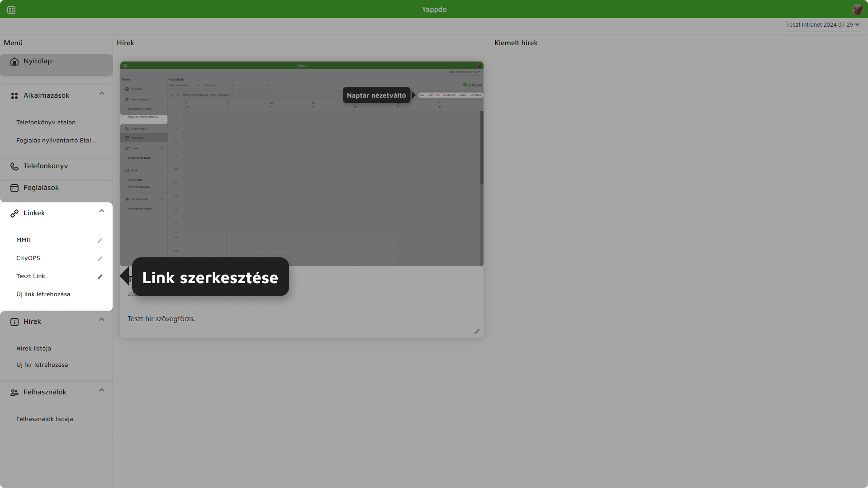Click the app grid icon in header
This screenshot has height=488, width=868.
coord(11,9)
